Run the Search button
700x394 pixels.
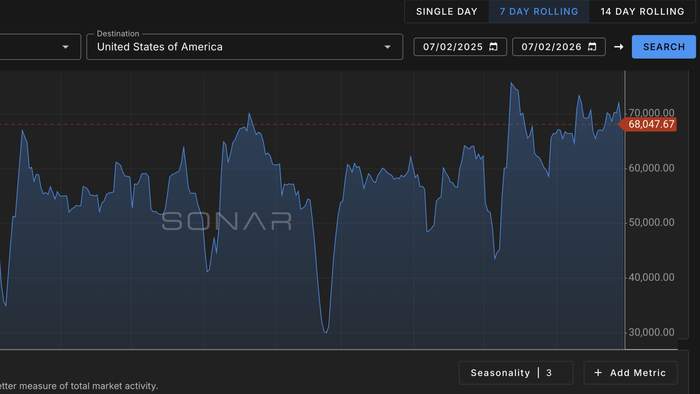(663, 47)
